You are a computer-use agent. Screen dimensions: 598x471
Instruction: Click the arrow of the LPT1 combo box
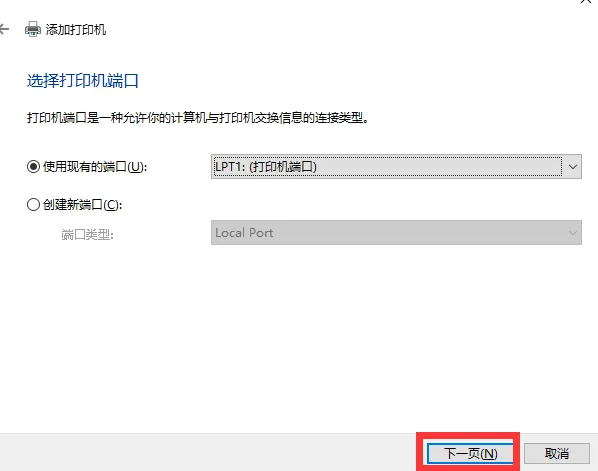[x=572, y=167]
